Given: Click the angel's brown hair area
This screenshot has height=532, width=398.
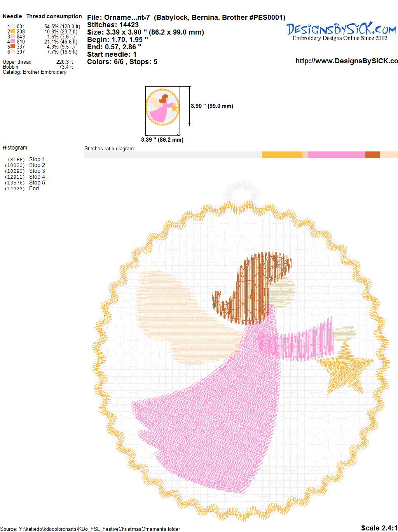Looking at the screenshot, I should point(252,288).
